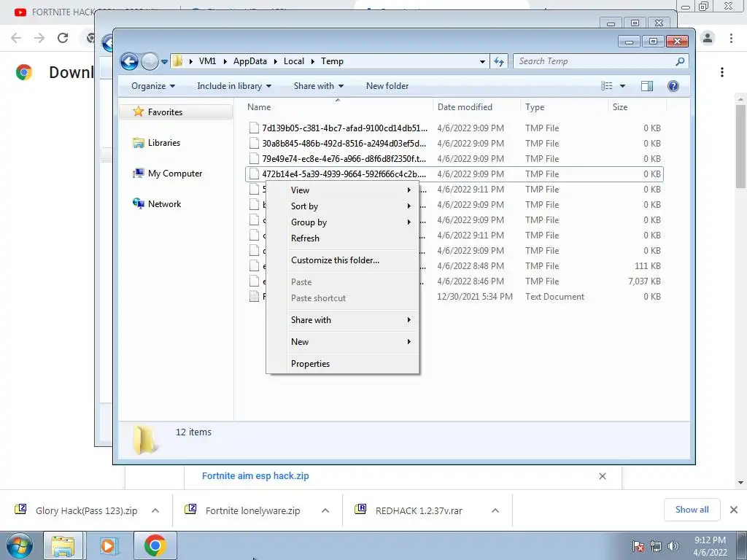The image size is (747, 560).
Task: Open Explorer help icon
Action: coord(673,86)
